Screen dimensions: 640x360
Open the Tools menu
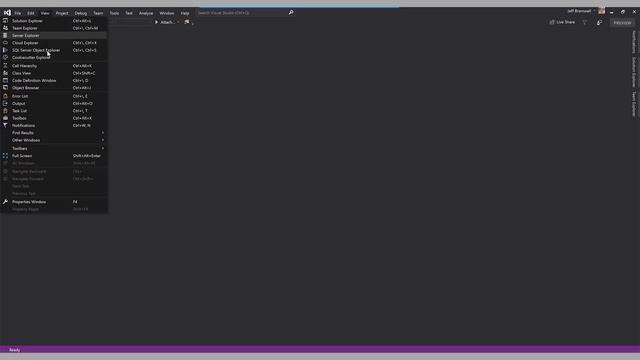tap(114, 13)
